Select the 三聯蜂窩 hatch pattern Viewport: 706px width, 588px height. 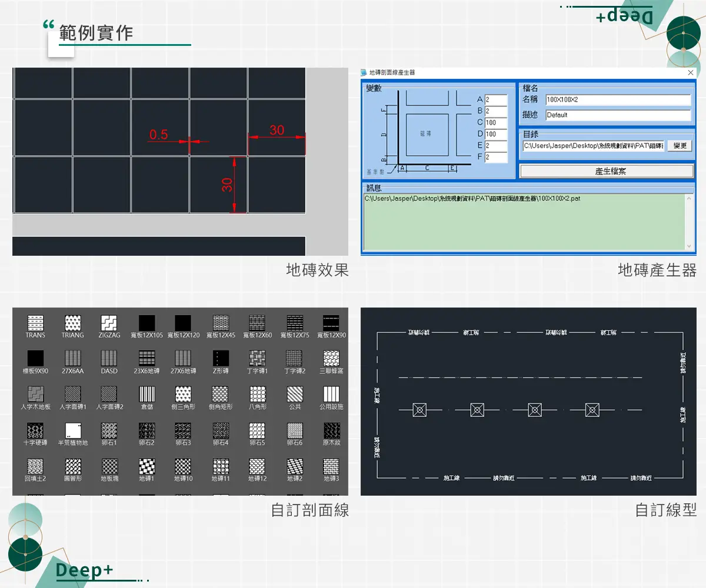pos(331,358)
